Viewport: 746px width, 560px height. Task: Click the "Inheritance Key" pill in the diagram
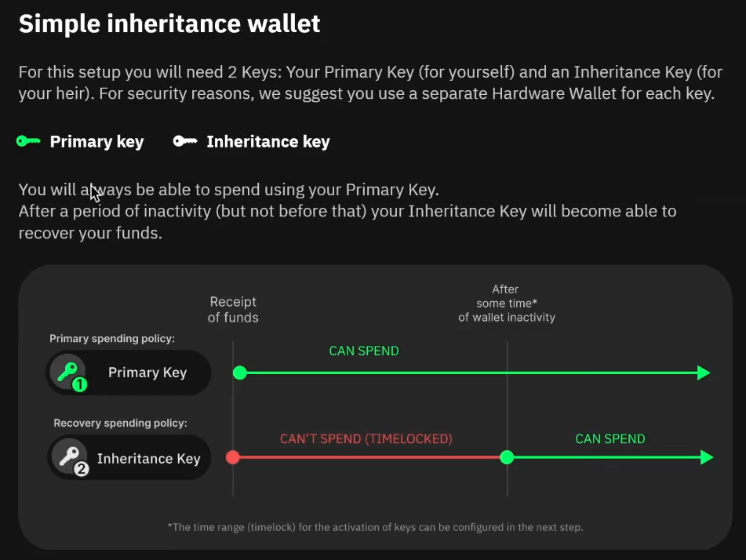pos(129,458)
